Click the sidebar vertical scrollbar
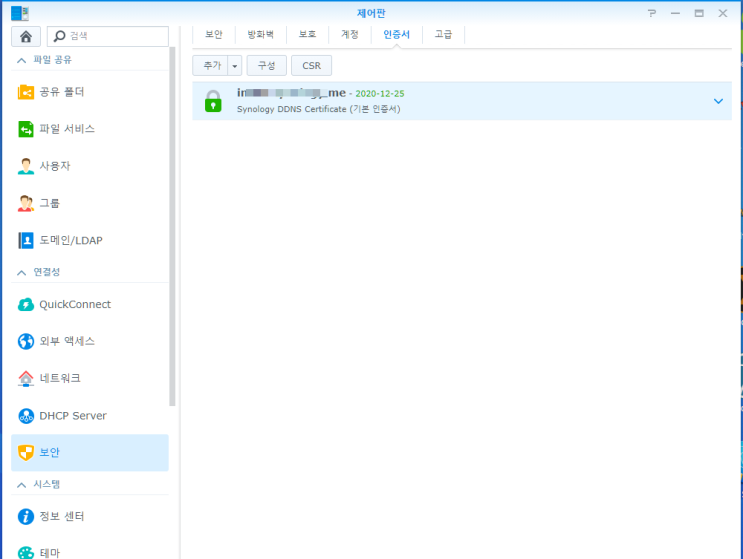Image resolution: width=743 pixels, height=559 pixels. [x=172, y=226]
